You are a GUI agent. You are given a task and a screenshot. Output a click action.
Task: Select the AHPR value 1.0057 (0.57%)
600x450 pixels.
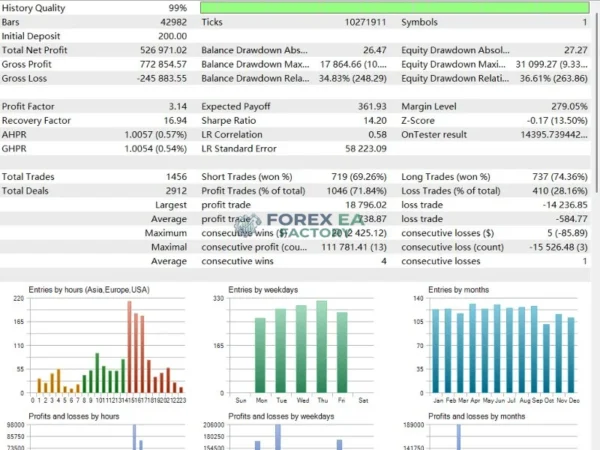pyautogui.click(x=156, y=135)
